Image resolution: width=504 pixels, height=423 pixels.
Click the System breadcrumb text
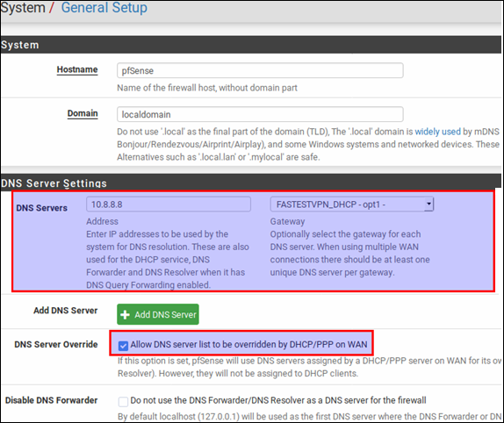point(23,7)
